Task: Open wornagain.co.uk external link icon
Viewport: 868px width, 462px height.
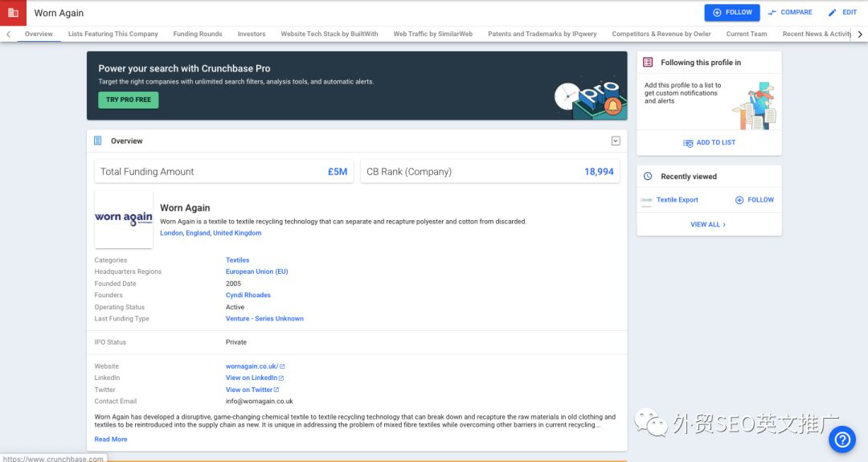Action: click(282, 366)
